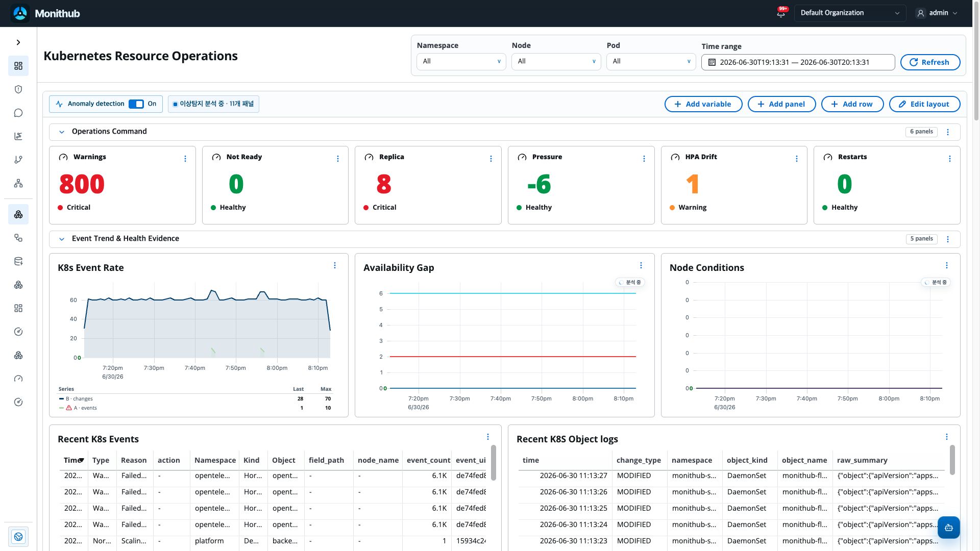Open the Default Organization selector
This screenshot has width=980, height=551.
[850, 13]
